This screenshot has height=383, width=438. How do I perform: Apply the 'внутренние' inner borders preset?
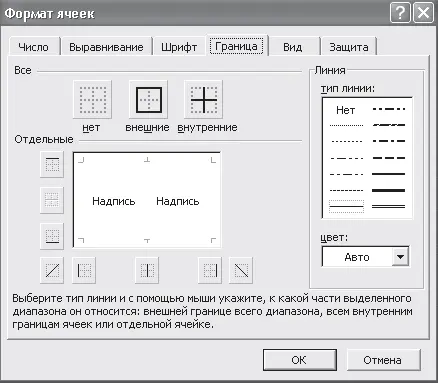(203, 99)
